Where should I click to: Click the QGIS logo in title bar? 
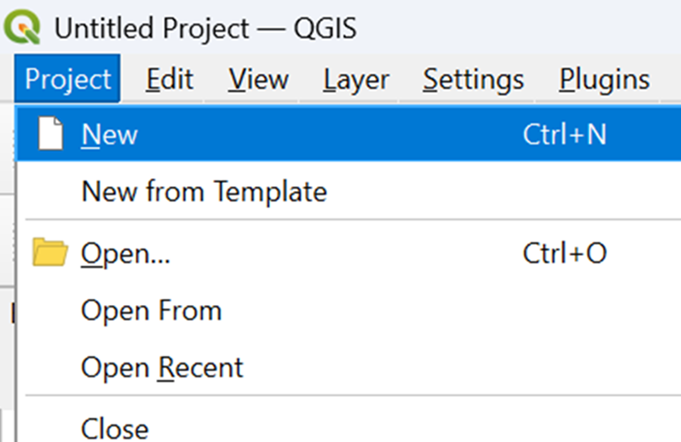pos(21,27)
